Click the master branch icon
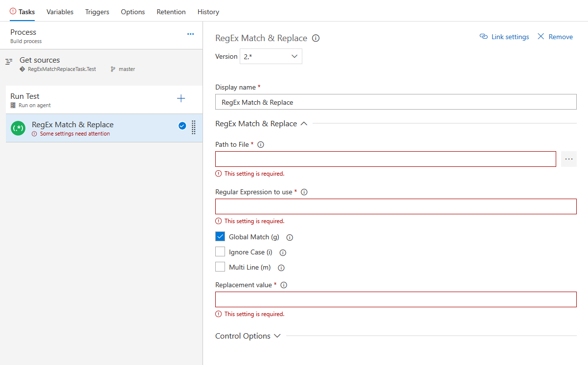The width and height of the screenshot is (588, 365). [113, 69]
